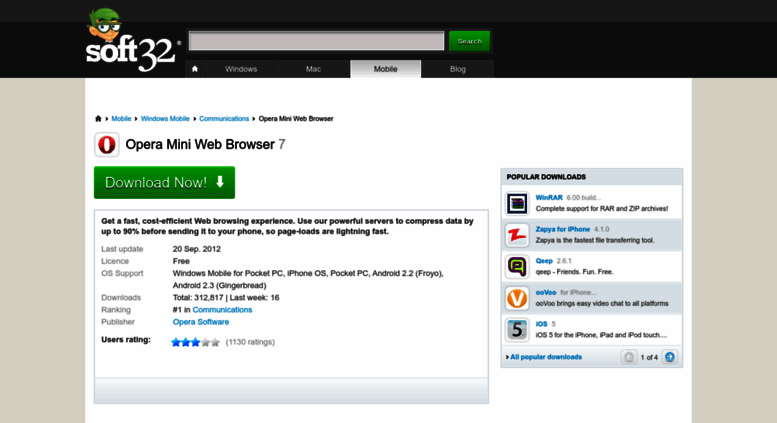Click the Download Now! button
This screenshot has height=423, width=777.
point(165,183)
